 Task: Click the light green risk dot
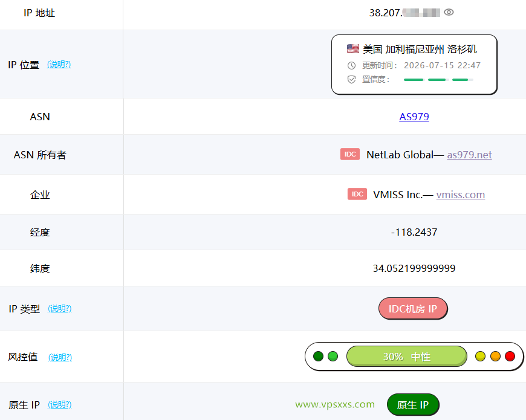(x=333, y=357)
